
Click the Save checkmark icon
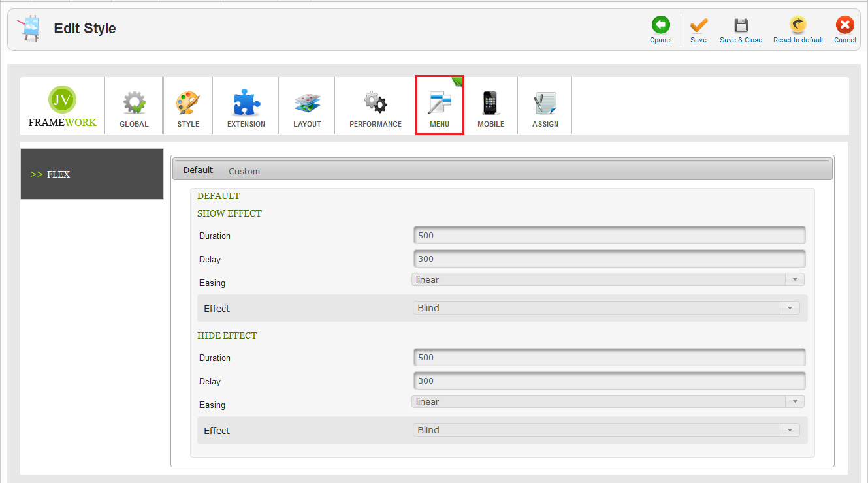(x=698, y=25)
